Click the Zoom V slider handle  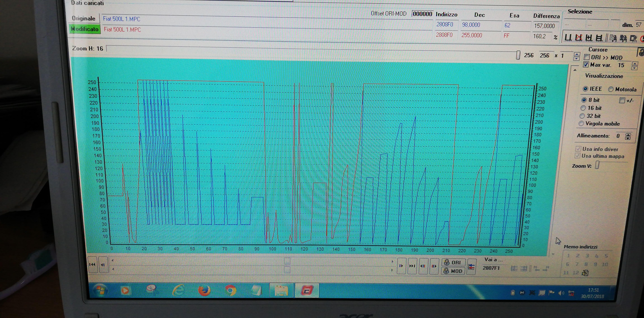tap(597, 165)
